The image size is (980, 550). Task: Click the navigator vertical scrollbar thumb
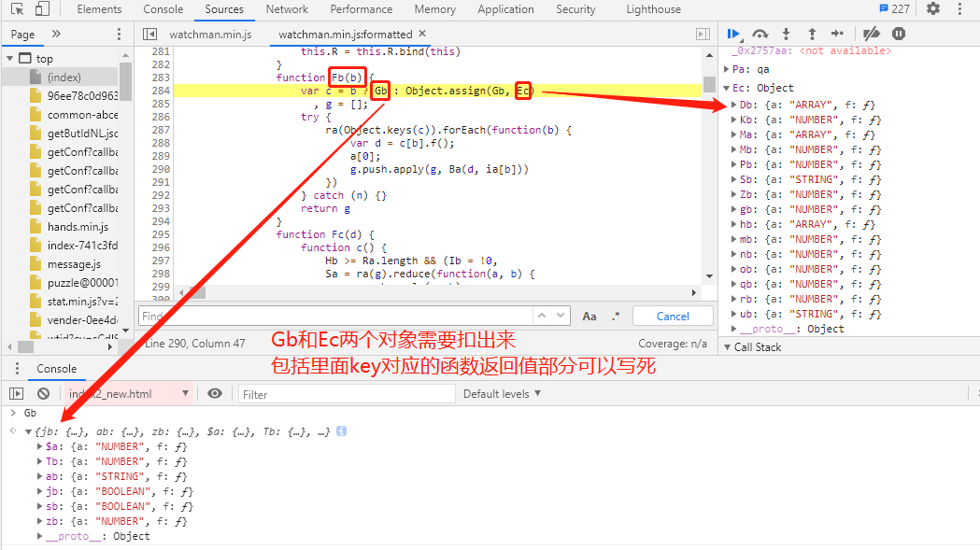125,80
